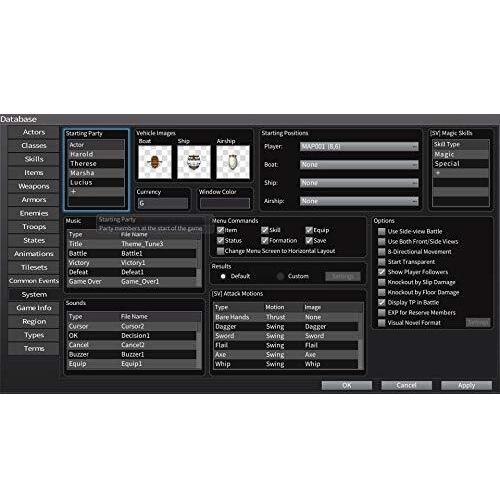Open the Classes tab
500x500 pixels.
34,146
